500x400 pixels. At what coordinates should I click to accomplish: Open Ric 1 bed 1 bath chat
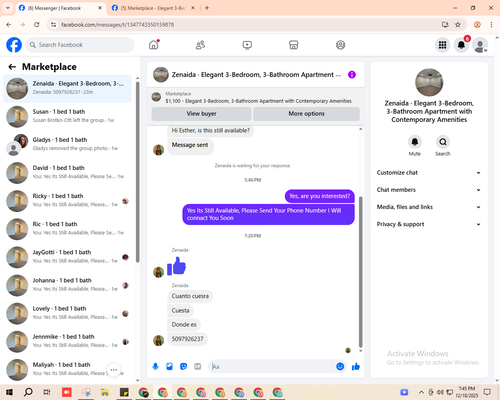coord(68,229)
